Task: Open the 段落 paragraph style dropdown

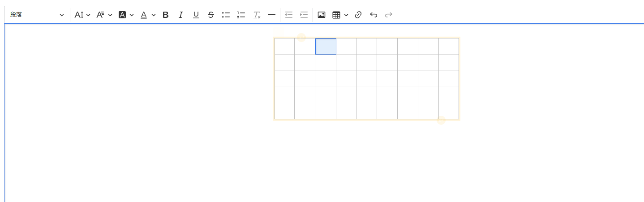Action: [37, 15]
